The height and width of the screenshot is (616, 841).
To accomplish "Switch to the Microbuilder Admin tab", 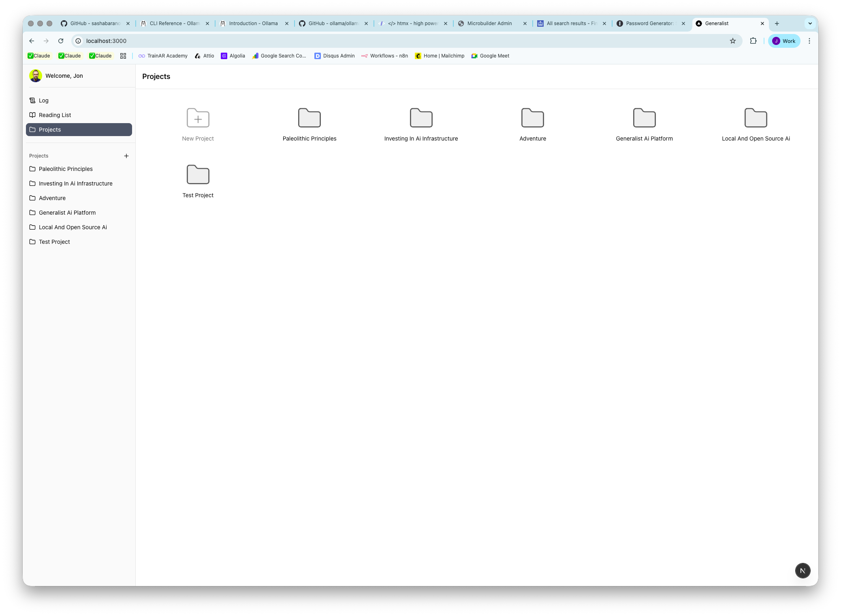I will (489, 23).
